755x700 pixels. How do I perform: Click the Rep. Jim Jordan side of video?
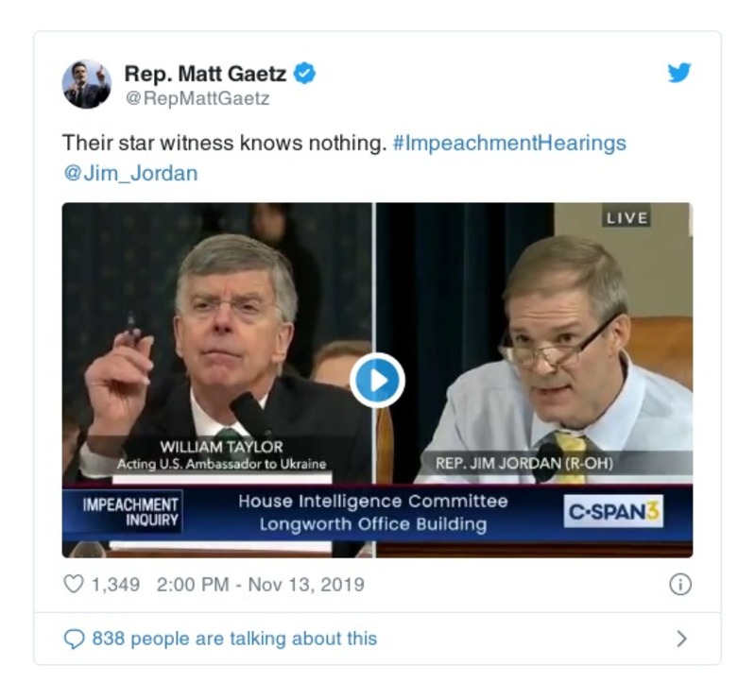click(535, 343)
